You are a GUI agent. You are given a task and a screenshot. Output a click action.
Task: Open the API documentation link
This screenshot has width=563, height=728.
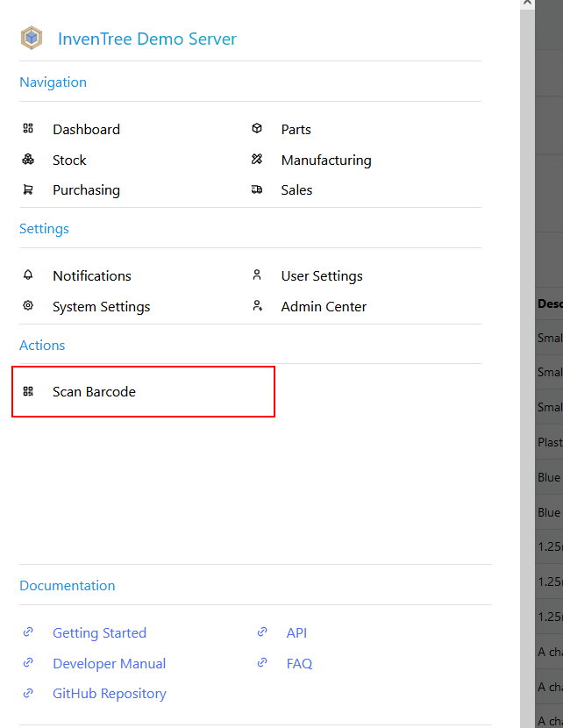click(296, 632)
